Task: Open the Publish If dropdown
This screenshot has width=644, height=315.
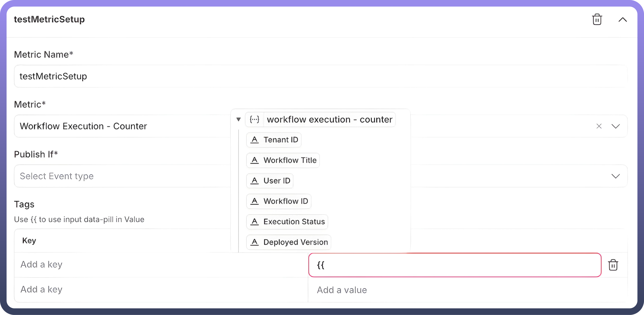Action: click(x=616, y=176)
